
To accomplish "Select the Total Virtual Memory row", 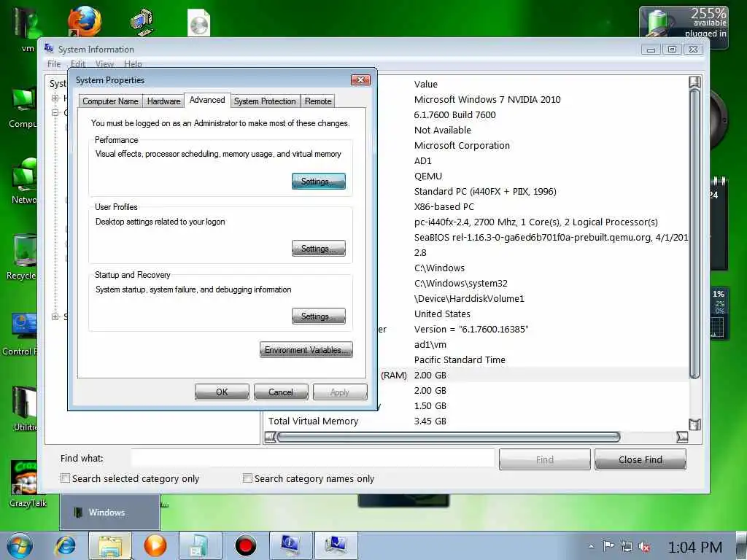I will point(476,421).
